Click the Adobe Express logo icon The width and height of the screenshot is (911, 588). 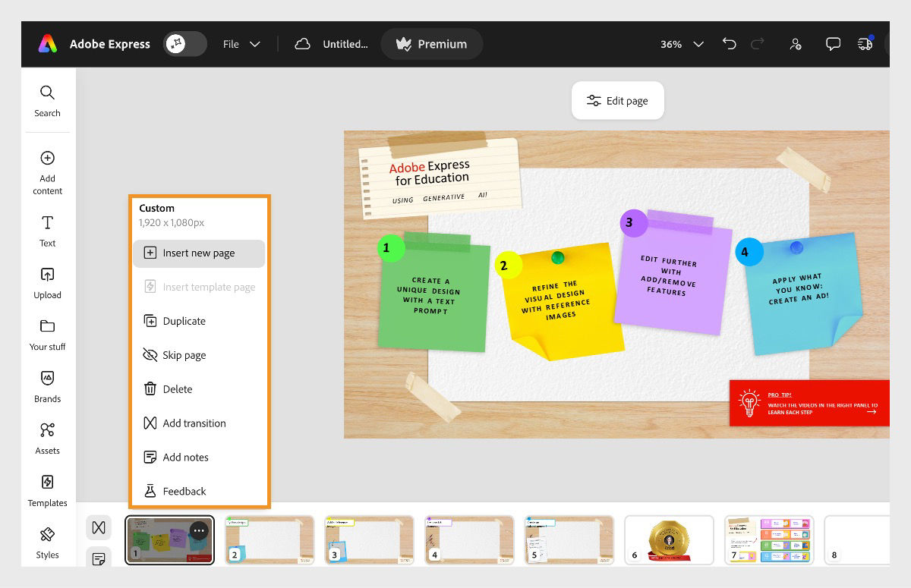pyautogui.click(x=47, y=44)
